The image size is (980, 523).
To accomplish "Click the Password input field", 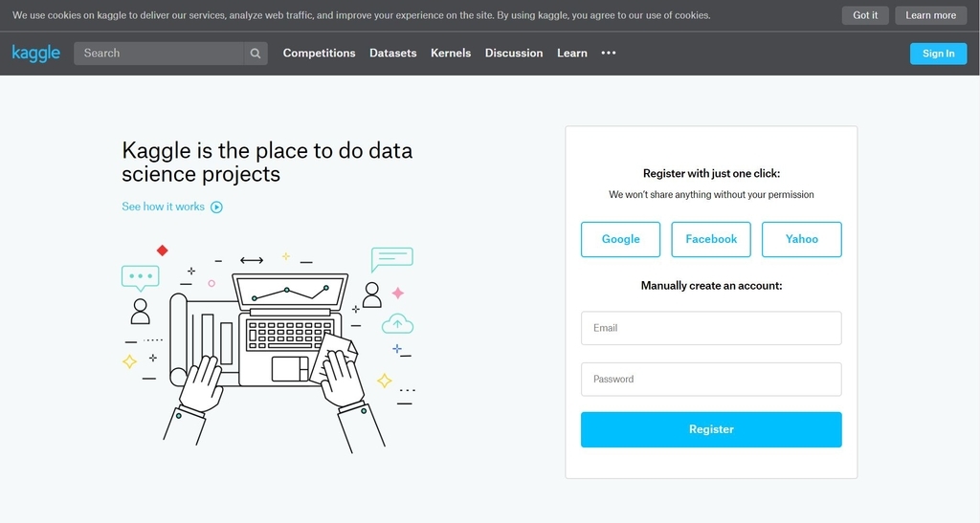I will 711,380.
